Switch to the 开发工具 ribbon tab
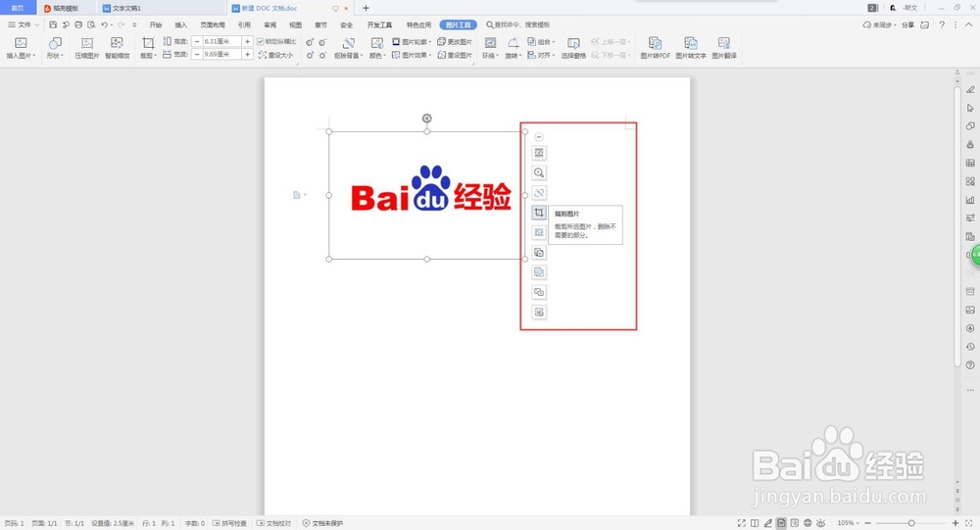This screenshot has width=980, height=530. [379, 25]
